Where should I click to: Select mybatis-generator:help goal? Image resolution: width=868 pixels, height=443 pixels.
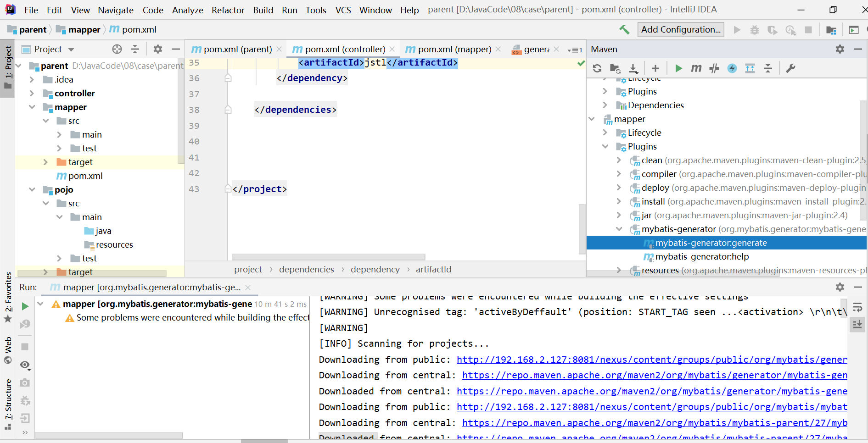[702, 256]
